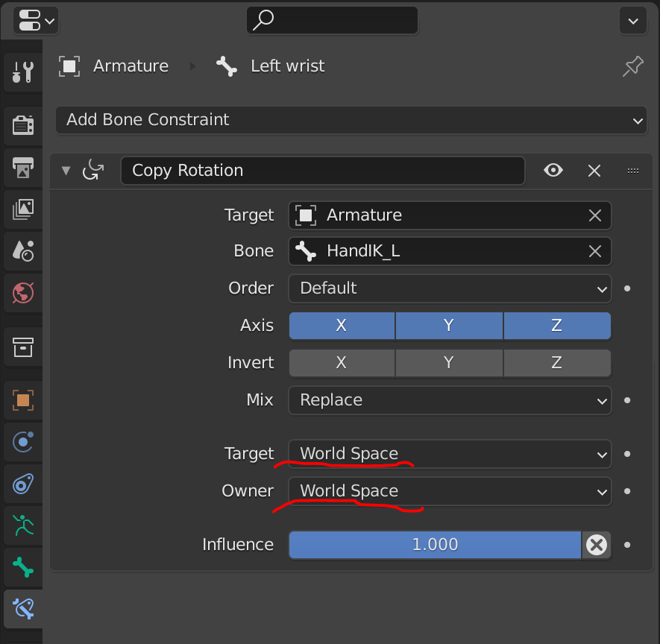The height and width of the screenshot is (644, 660).
Task: Open the Physics properties tab
Action: [x=22, y=442]
